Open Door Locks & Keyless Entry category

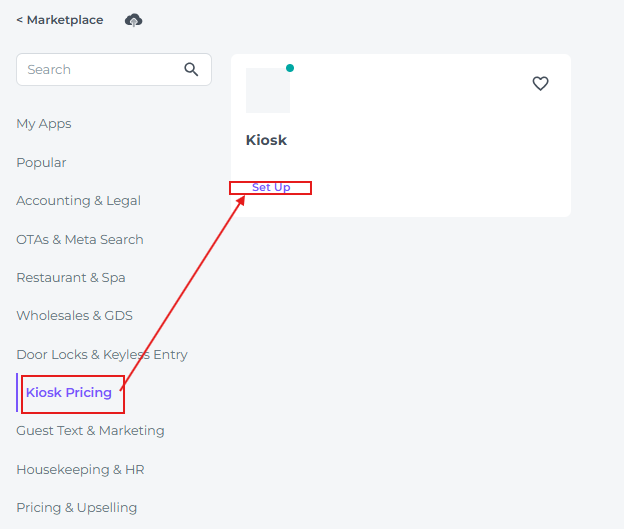tap(102, 355)
